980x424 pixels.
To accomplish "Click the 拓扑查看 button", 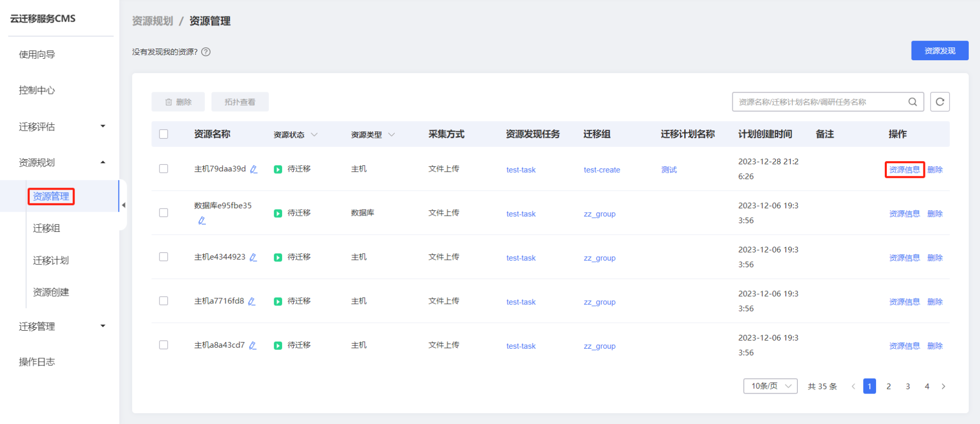I will tap(240, 102).
